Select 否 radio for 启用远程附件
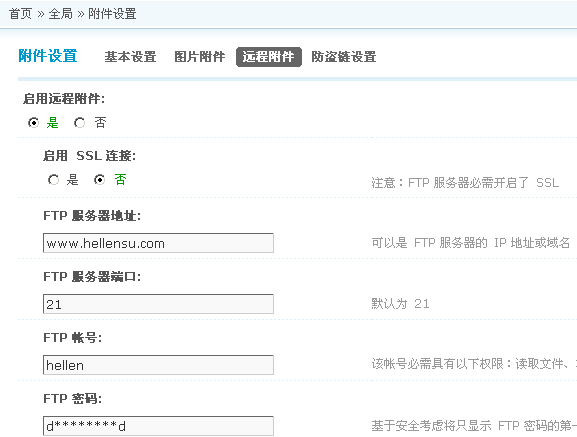577x437 pixels. point(79,122)
